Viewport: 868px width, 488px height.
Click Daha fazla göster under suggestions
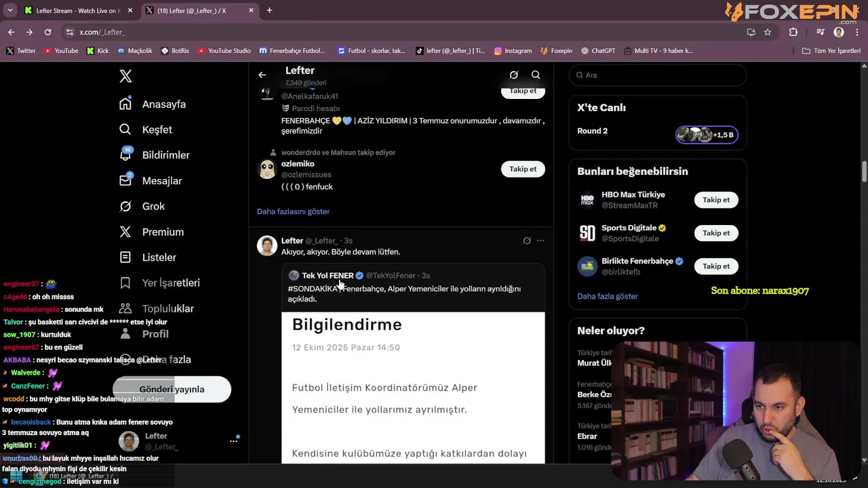(608, 296)
